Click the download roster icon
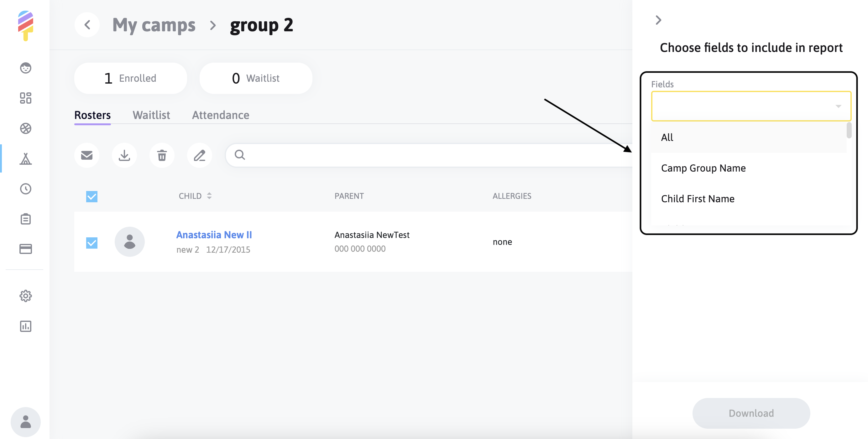 coord(124,155)
